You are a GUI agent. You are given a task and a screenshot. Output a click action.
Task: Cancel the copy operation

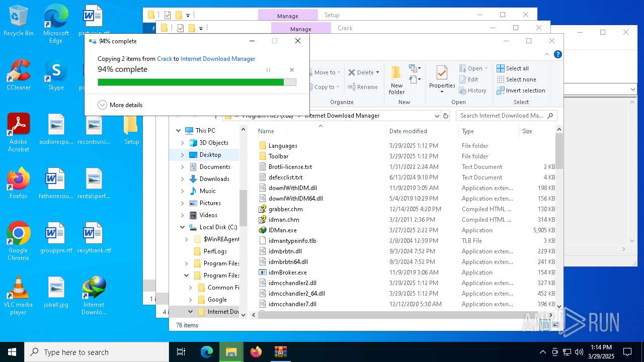pyautogui.click(x=292, y=70)
